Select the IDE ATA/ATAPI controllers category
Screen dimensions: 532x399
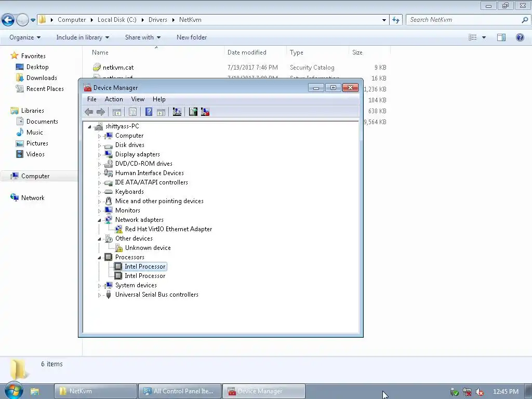point(151,182)
